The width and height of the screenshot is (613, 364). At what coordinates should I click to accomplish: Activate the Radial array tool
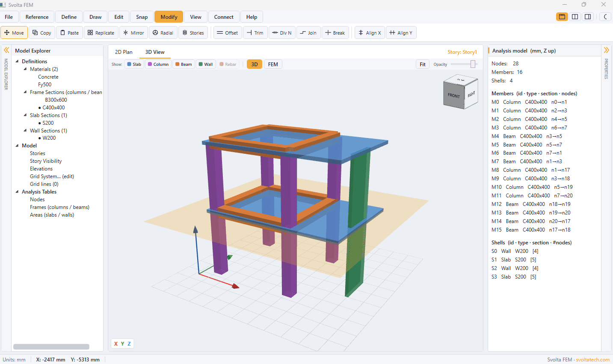click(163, 33)
